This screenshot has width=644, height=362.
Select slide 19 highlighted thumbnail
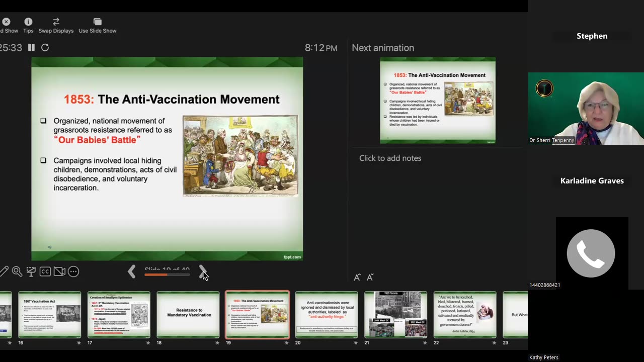click(257, 314)
